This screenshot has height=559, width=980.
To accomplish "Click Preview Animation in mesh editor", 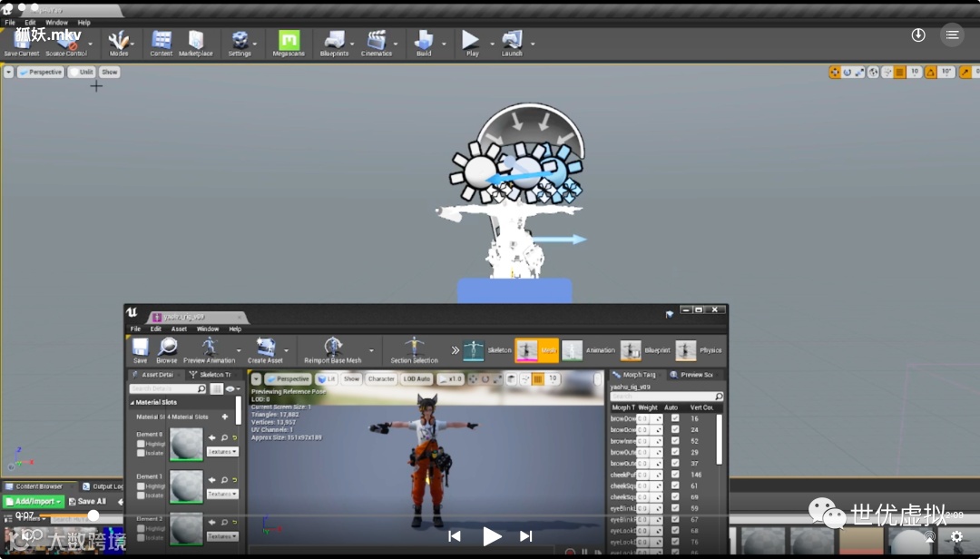I will (209, 351).
